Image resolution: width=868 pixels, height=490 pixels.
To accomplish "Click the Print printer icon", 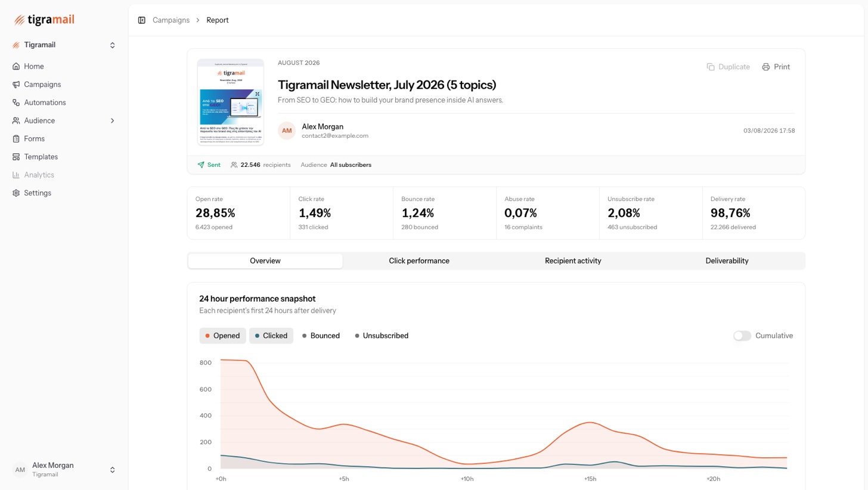I will pyautogui.click(x=766, y=67).
